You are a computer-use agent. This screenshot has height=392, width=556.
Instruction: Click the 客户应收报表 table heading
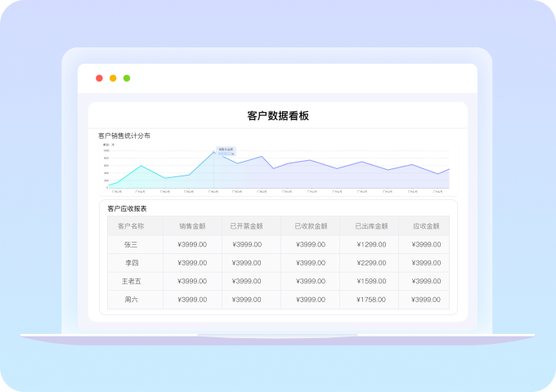pyautogui.click(x=127, y=208)
